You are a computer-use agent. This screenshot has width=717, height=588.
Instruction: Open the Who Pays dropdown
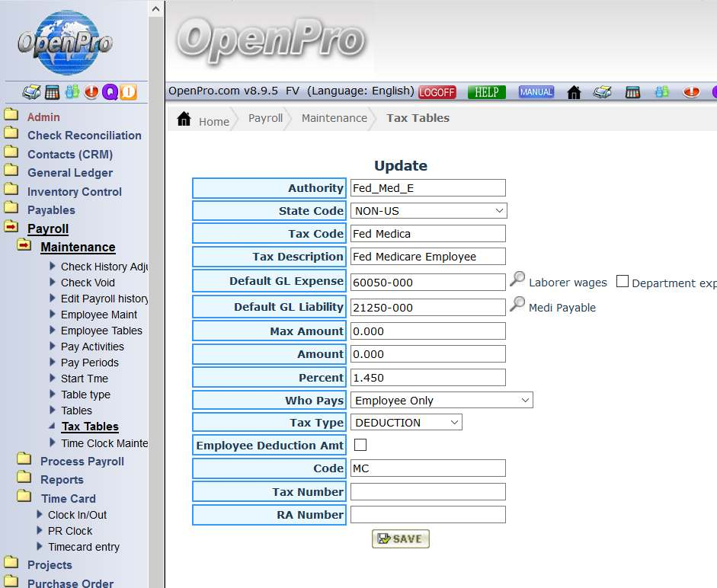coord(441,400)
